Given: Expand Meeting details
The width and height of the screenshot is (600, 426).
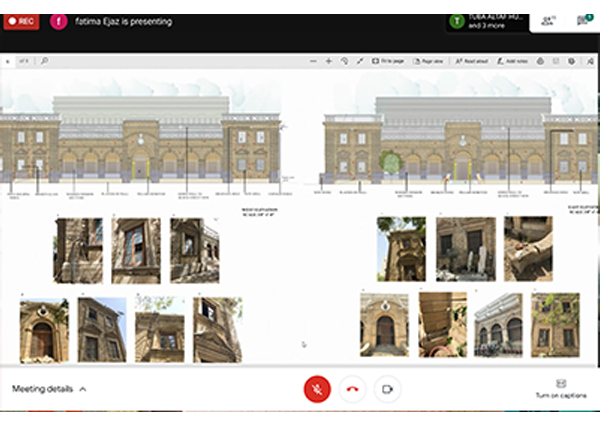Looking at the screenshot, I should tap(49, 389).
